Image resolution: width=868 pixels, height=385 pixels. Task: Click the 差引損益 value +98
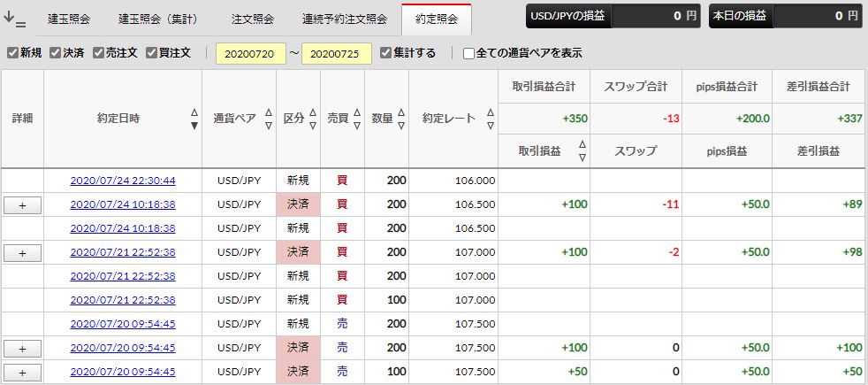point(853,252)
